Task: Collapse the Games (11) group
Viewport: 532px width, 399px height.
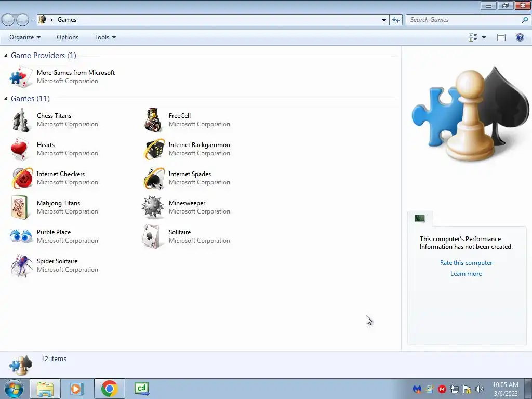Action: (x=6, y=98)
